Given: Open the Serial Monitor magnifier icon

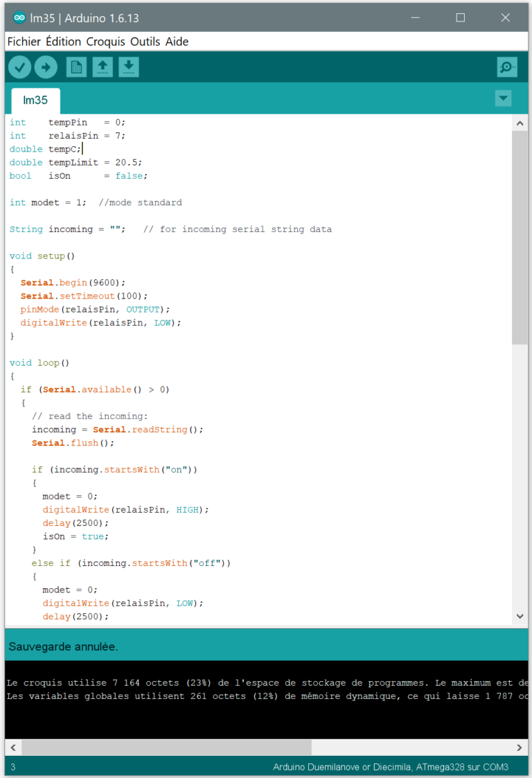Looking at the screenshot, I should point(507,67).
